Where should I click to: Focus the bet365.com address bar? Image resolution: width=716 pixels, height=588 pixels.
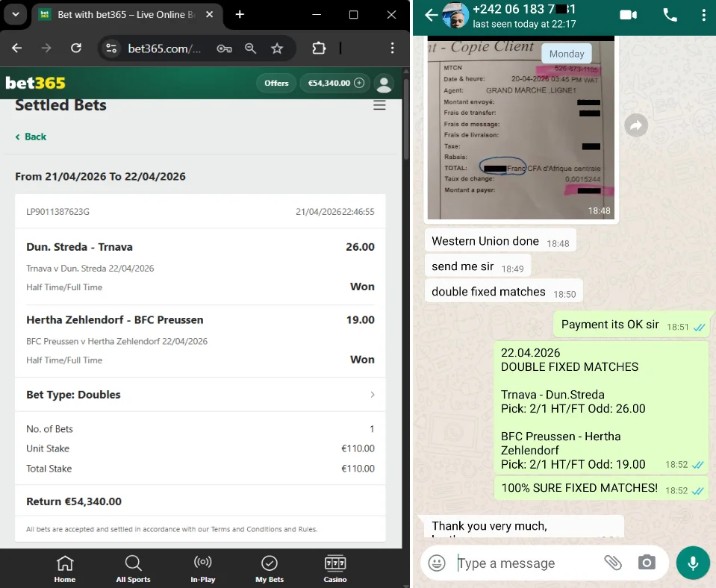pos(164,49)
